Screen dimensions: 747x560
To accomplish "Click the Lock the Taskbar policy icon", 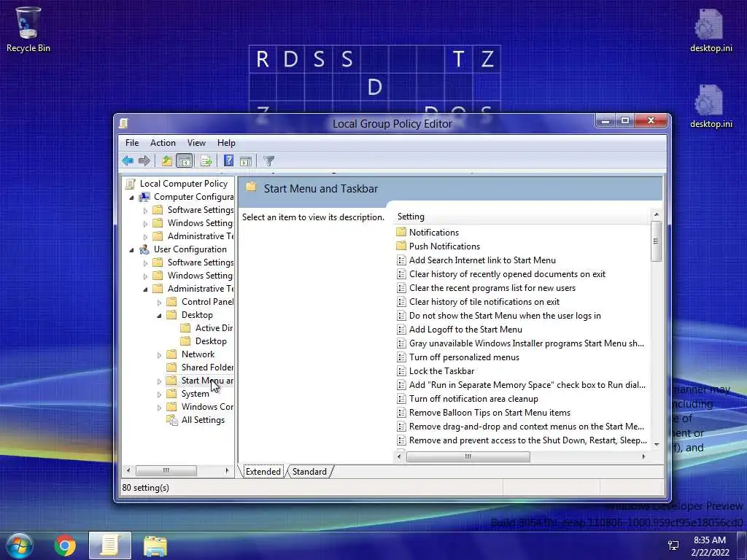I will 401,370.
